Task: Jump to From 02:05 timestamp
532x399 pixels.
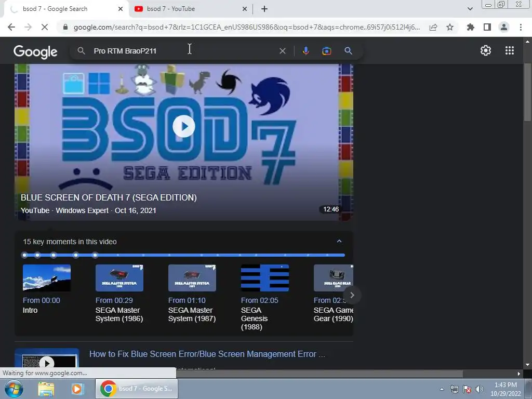Action: coord(260,300)
